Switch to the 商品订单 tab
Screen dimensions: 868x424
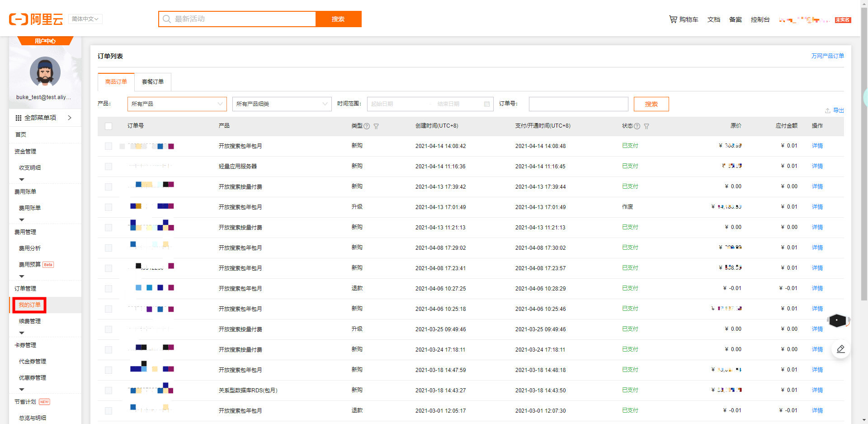tap(116, 82)
